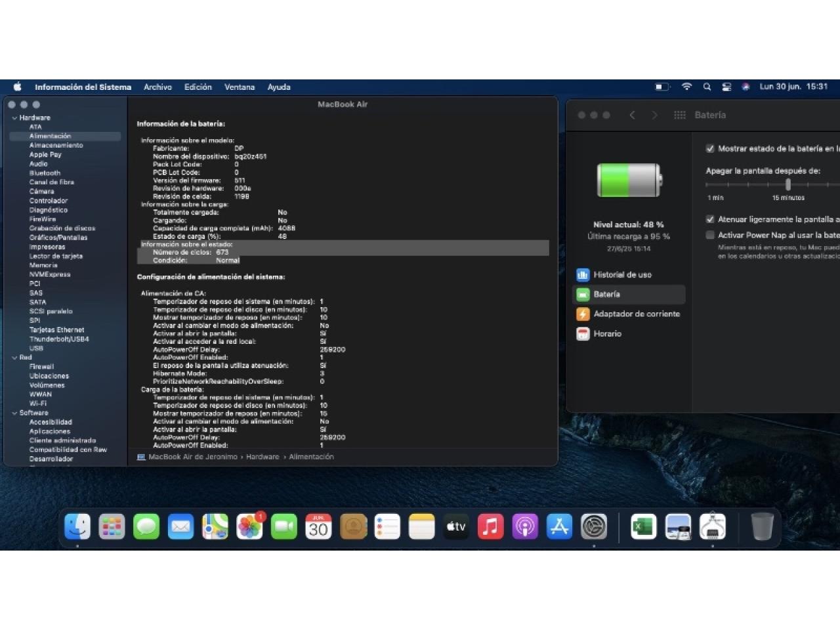Open the Ayuda menu
Viewport: 840px width, 630px height.
(x=279, y=87)
